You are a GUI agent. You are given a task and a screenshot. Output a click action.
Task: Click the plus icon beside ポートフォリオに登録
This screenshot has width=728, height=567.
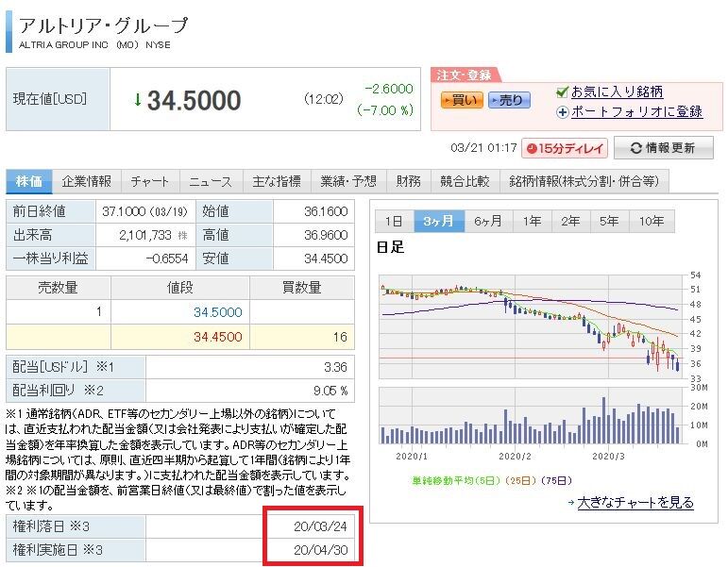pyautogui.click(x=562, y=112)
